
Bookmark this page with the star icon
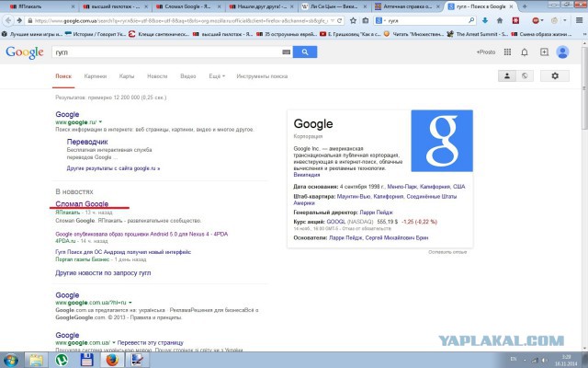tap(353, 20)
